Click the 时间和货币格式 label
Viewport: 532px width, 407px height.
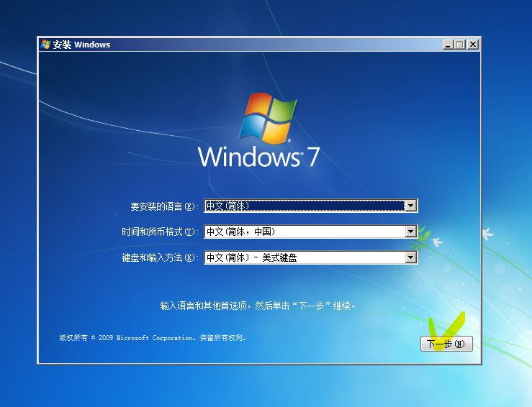160,232
